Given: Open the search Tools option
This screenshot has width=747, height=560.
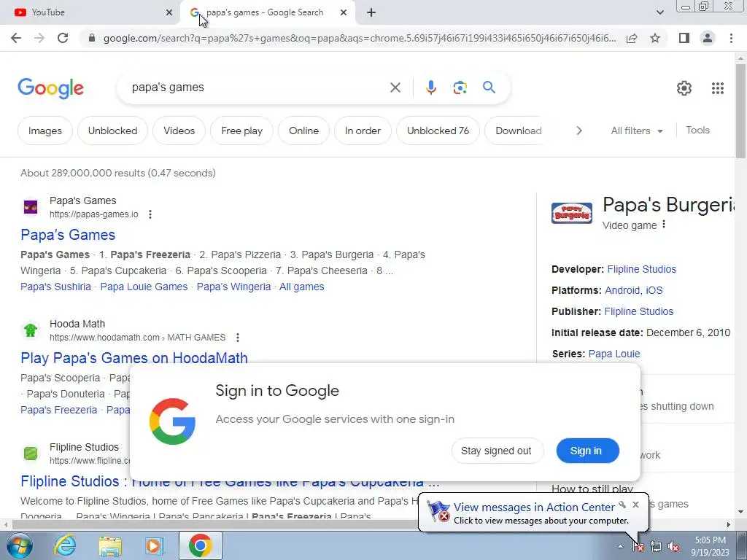Looking at the screenshot, I should [697, 130].
